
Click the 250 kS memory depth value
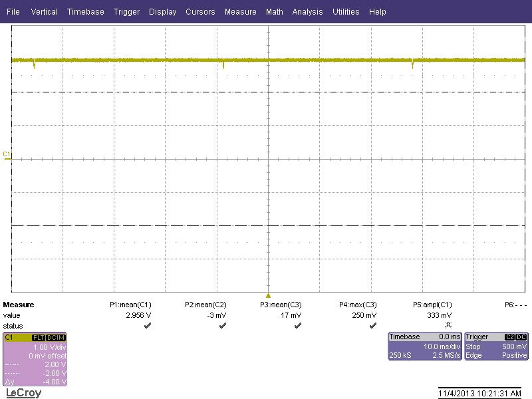coord(400,355)
